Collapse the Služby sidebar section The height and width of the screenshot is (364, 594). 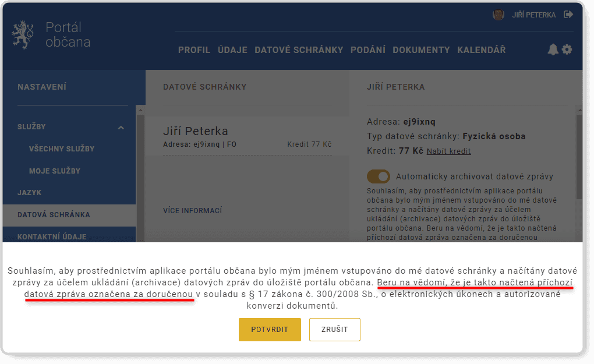coord(121,127)
